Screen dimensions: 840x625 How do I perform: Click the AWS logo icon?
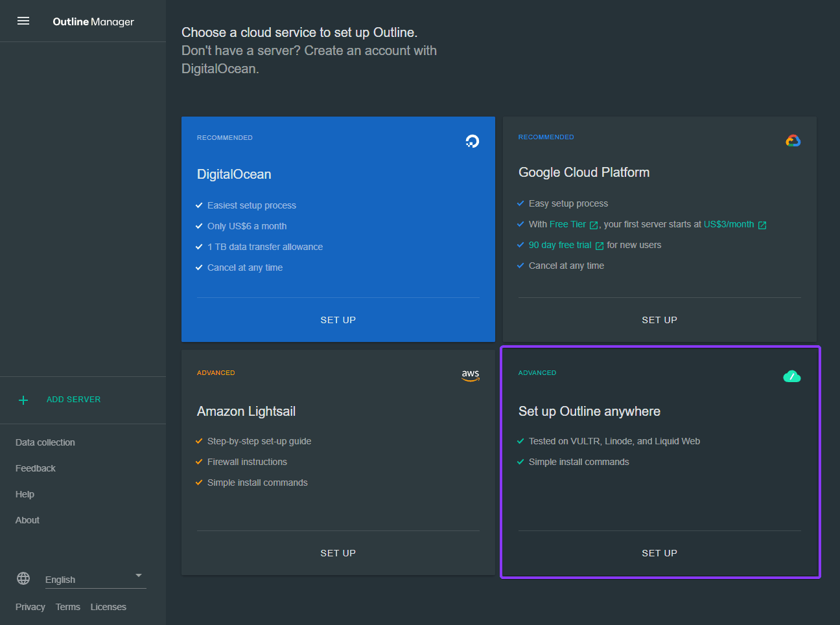[x=470, y=375]
